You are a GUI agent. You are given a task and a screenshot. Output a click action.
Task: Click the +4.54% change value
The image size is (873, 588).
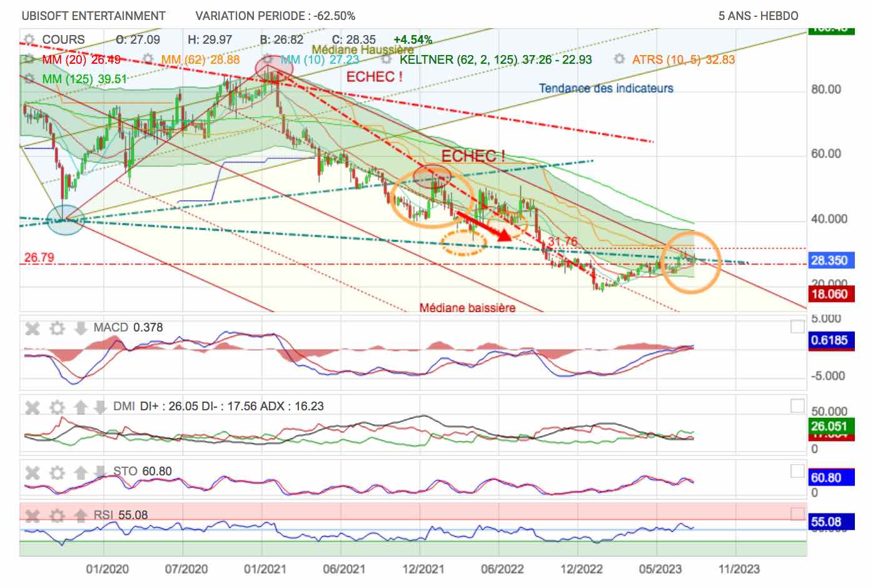coord(413,39)
